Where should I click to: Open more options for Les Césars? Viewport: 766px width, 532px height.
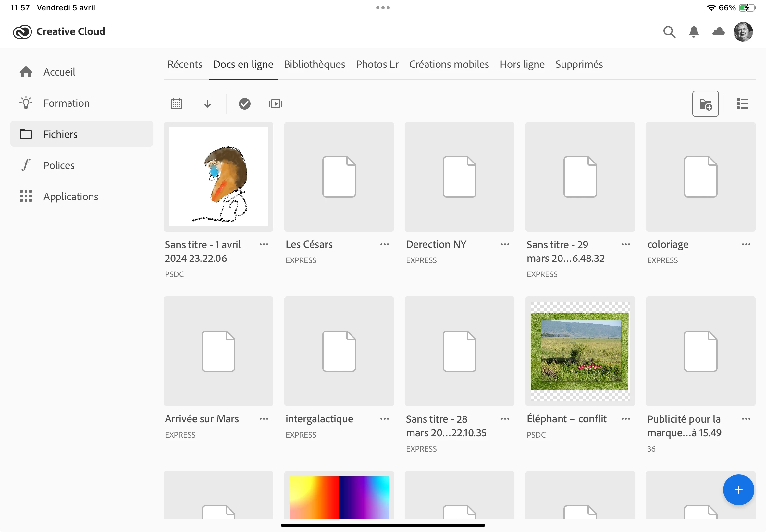pos(385,244)
